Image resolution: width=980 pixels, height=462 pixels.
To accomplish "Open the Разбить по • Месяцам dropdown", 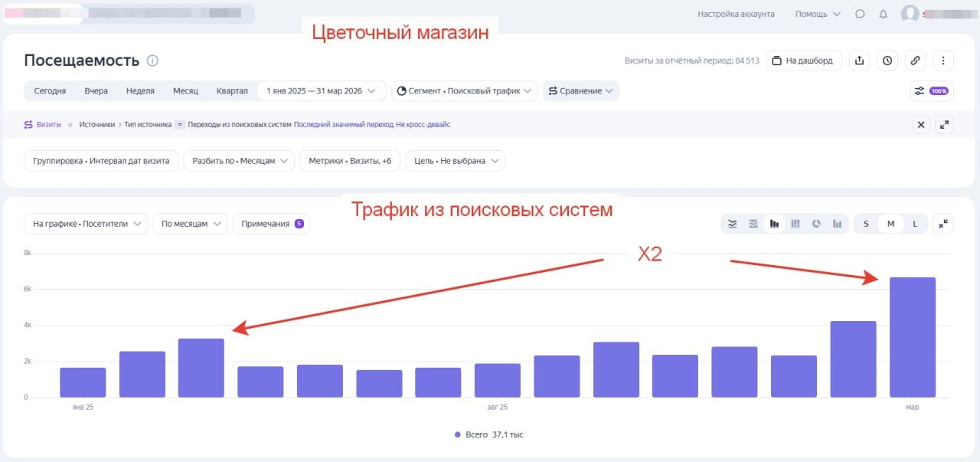I will click(x=239, y=161).
